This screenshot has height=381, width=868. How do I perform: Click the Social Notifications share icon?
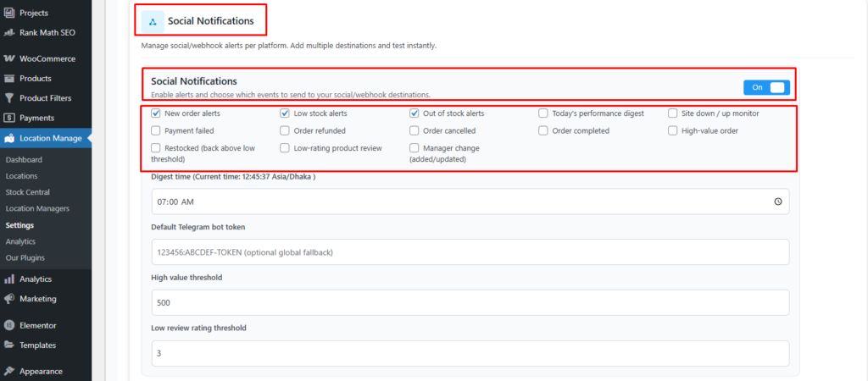pyautogui.click(x=153, y=21)
